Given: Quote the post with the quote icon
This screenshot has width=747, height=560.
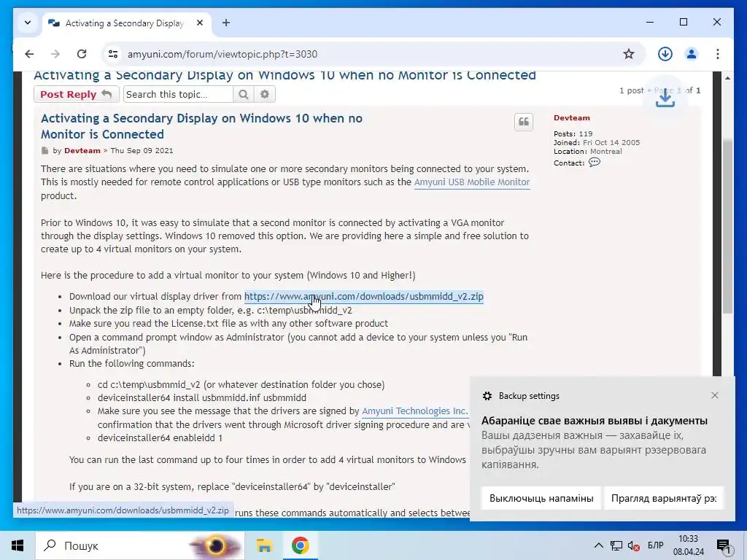Looking at the screenshot, I should point(524,122).
